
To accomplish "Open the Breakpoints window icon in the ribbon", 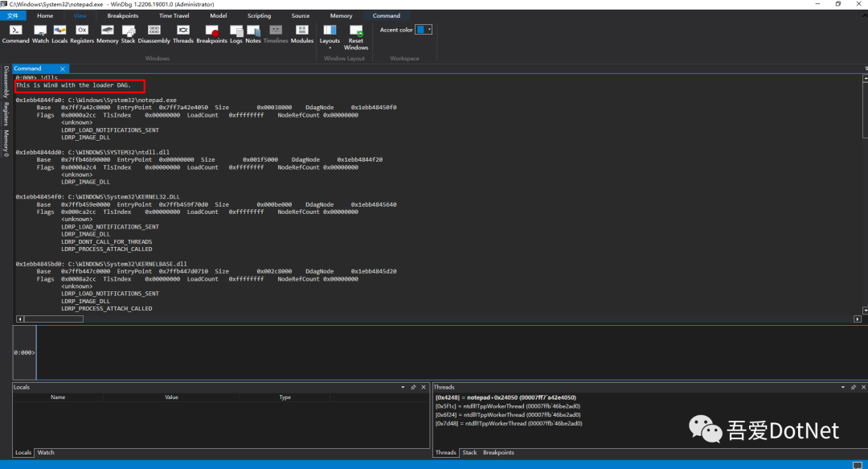I will tap(211, 34).
